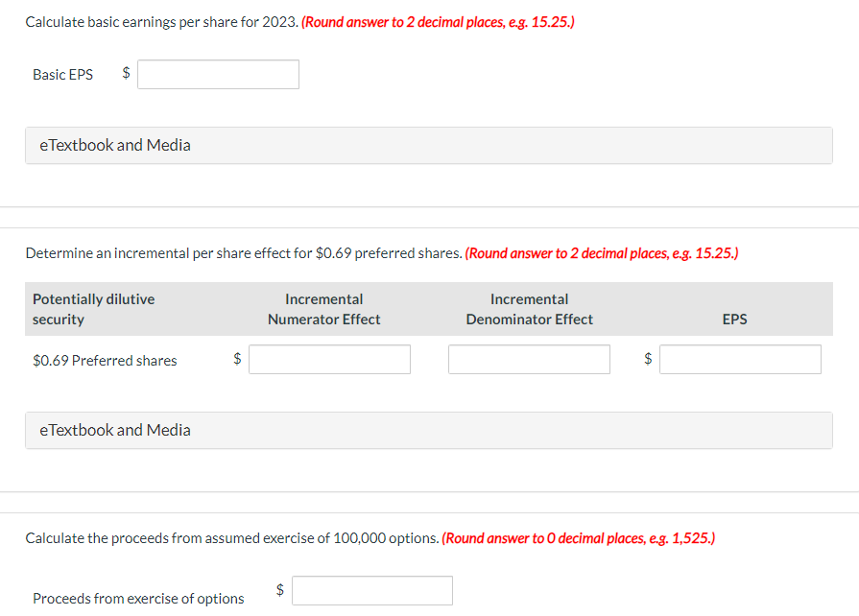Image resolution: width=859 pixels, height=616 pixels.
Task: Click the 'Potentially dilutive security' column header
Action: point(94,309)
